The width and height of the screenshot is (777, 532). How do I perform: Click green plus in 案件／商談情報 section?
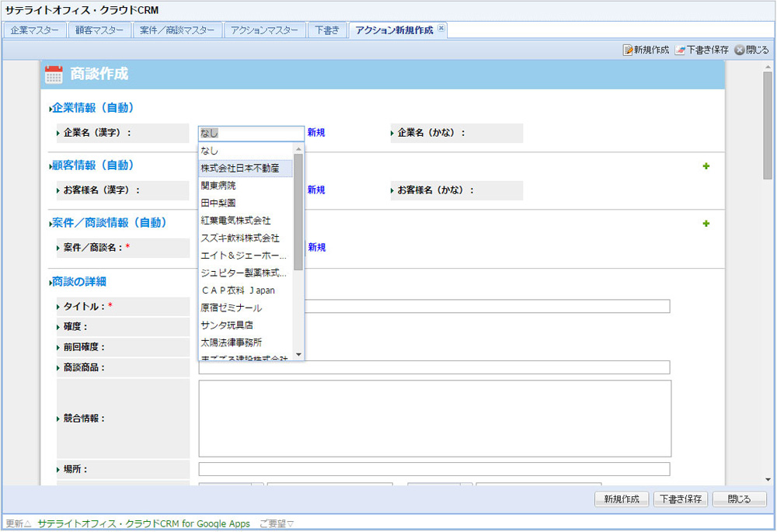[x=706, y=224]
